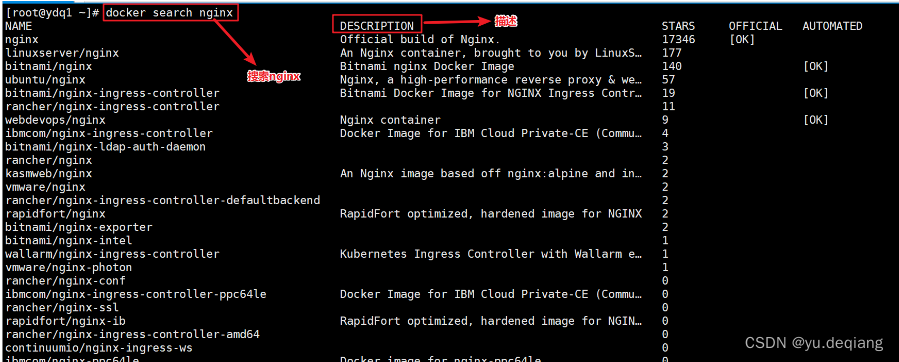
Task: Click the star count 19
Action: click(668, 93)
